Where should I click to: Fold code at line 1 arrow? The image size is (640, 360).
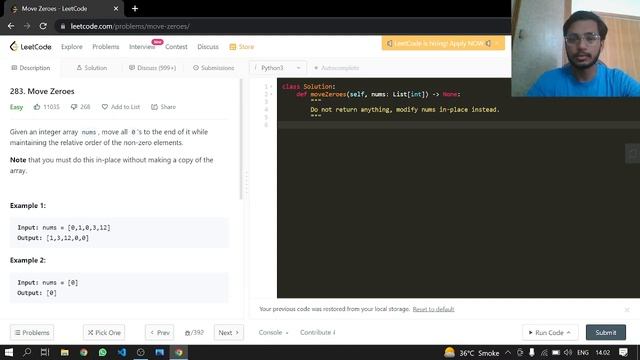point(271,87)
